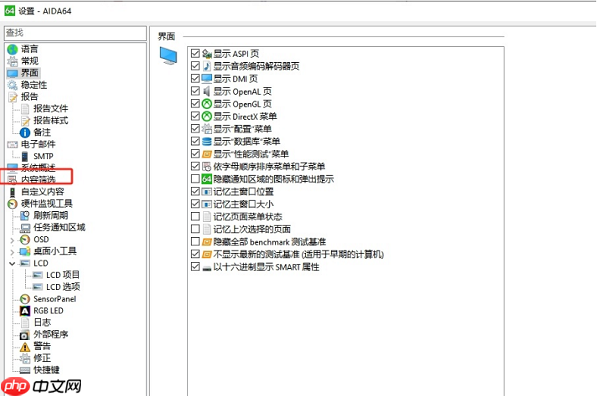The image size is (600, 396).
Task: Click the 外部程序 icon
Action: pyautogui.click(x=25, y=335)
